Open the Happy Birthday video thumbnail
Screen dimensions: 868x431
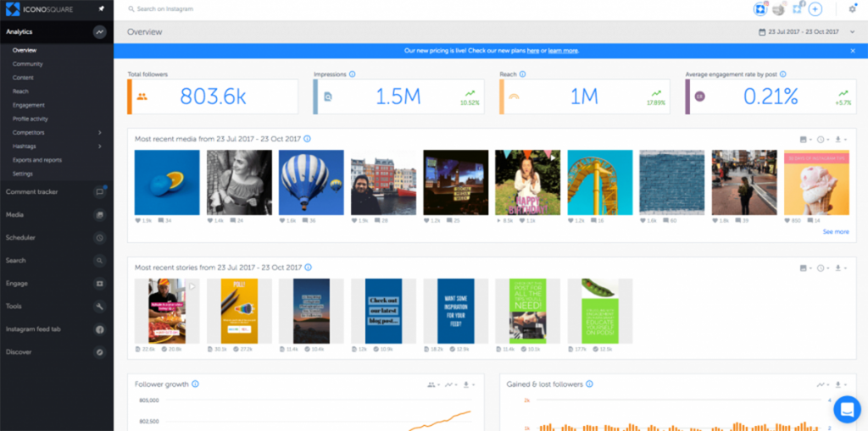tap(527, 183)
